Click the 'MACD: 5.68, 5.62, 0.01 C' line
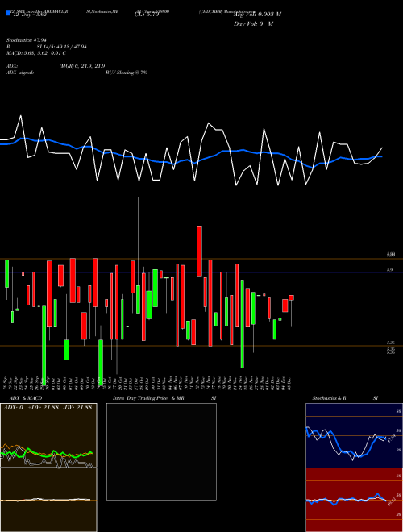The image size is (403, 532). point(36,53)
